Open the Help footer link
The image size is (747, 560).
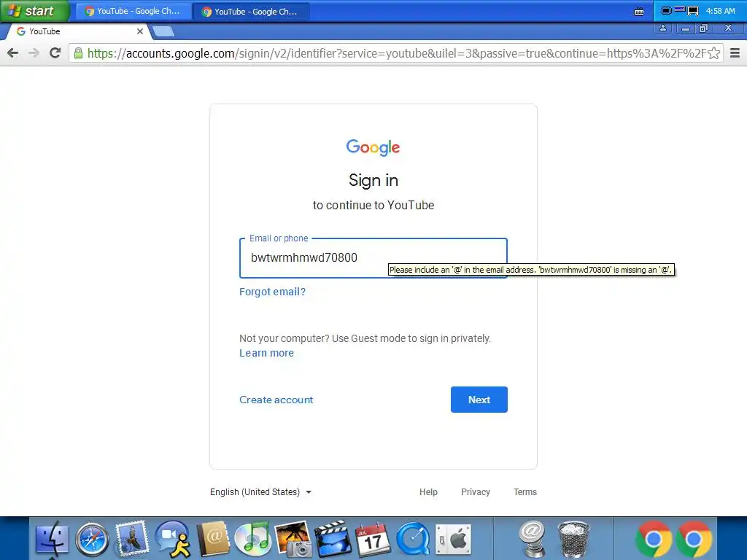coord(428,492)
